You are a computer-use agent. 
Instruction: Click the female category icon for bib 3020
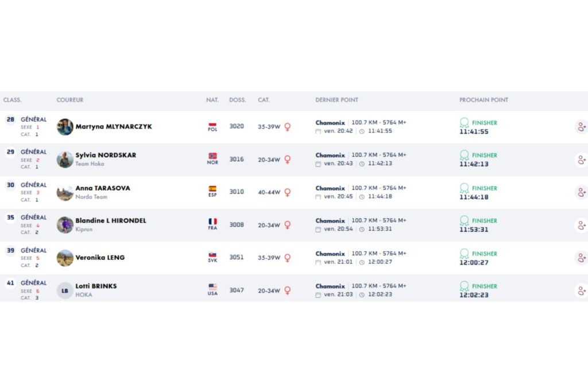[287, 127]
